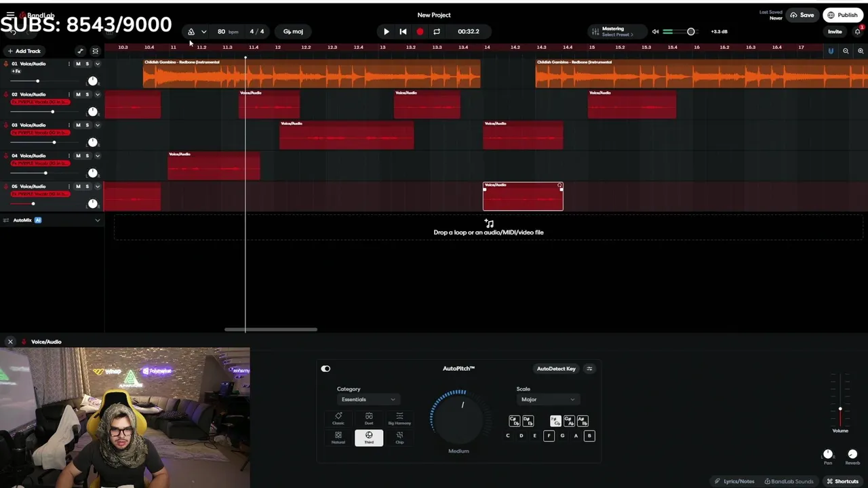The height and width of the screenshot is (488, 868).
Task: Adjust the master volume slider knob
Action: click(691, 32)
